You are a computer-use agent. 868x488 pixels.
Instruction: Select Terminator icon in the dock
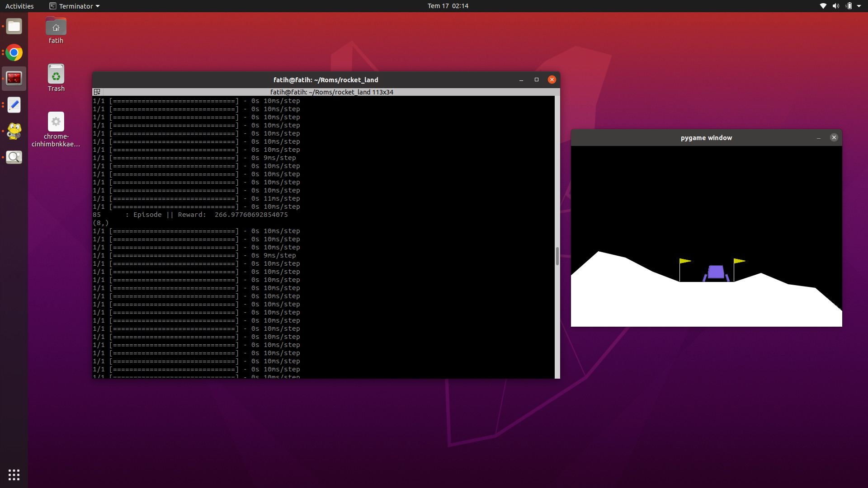click(14, 79)
